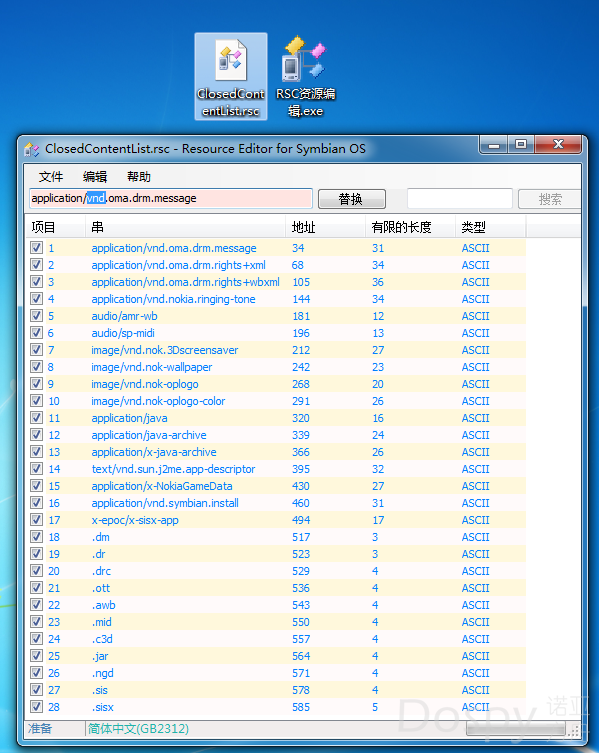Minimize the Resource Editor window
Screen dimensions: 599x753
pyautogui.click(x=494, y=145)
